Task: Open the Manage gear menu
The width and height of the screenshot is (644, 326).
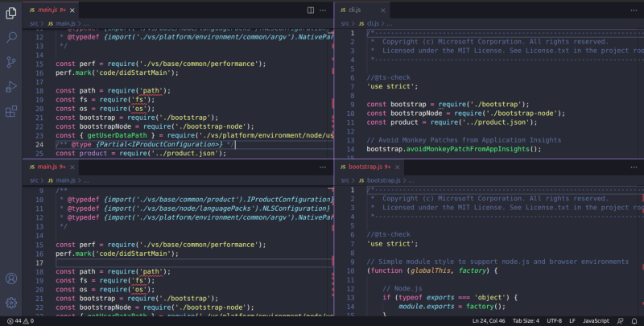Action: coord(11,303)
